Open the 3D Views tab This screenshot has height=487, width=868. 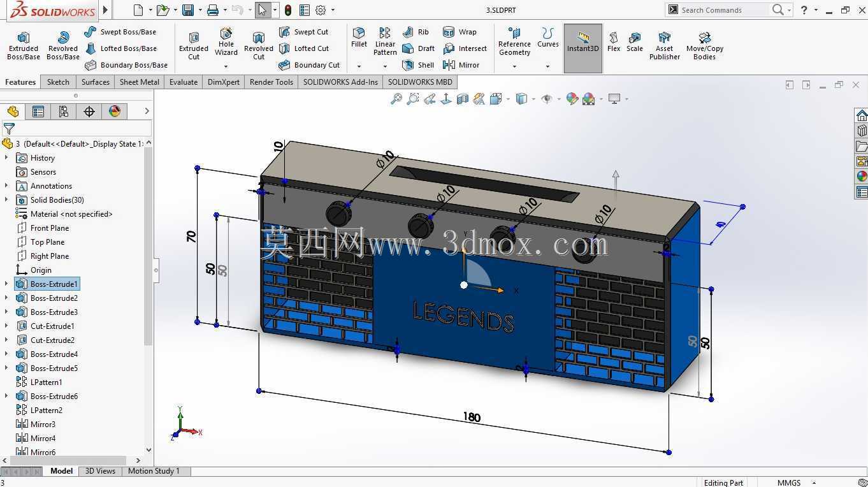point(101,471)
